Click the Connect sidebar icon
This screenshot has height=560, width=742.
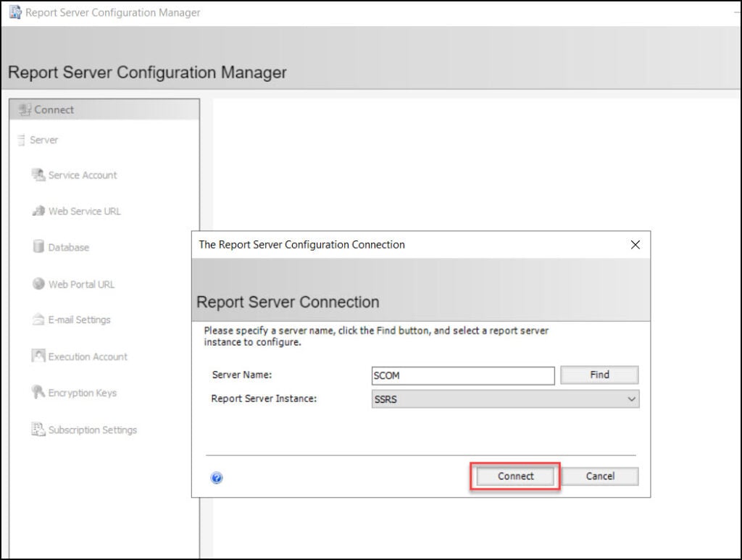(x=25, y=109)
